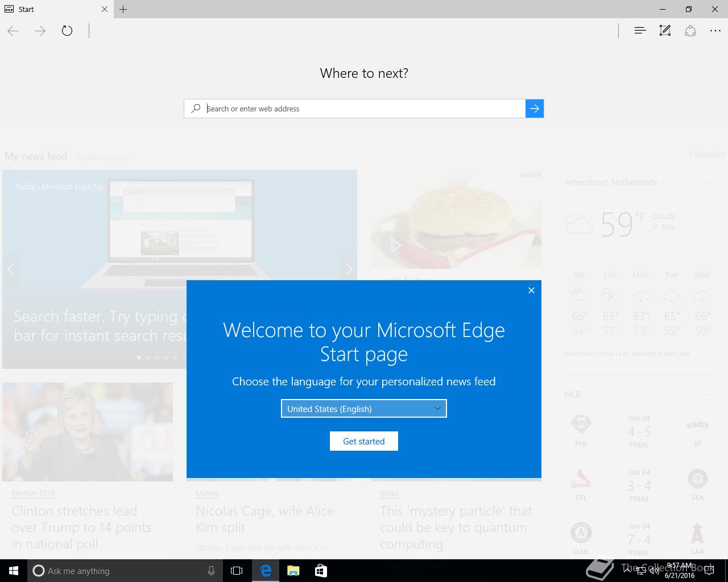728x582 pixels.
Task: Select the 3 - 4 FINAL game score
Action: point(639,486)
